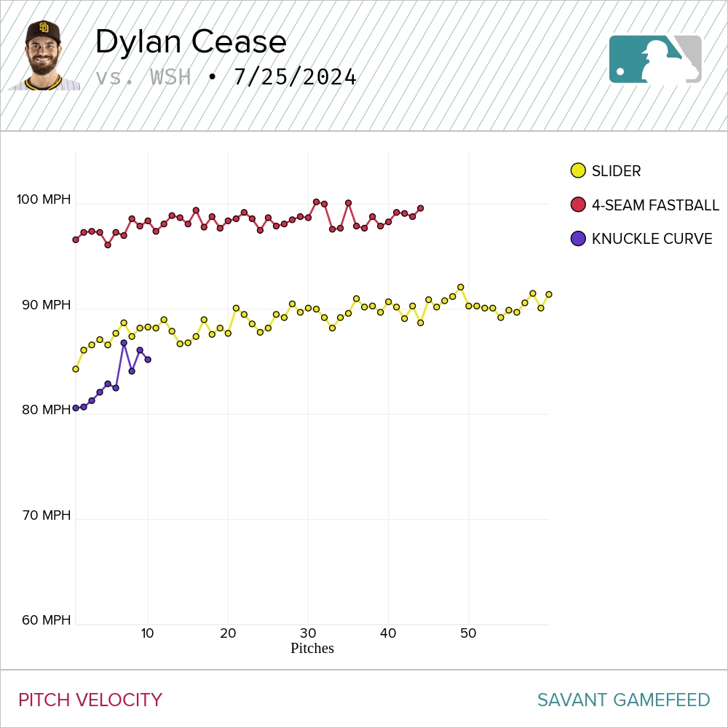
Task: Click the vs. WSH opponent text
Action: [x=143, y=77]
